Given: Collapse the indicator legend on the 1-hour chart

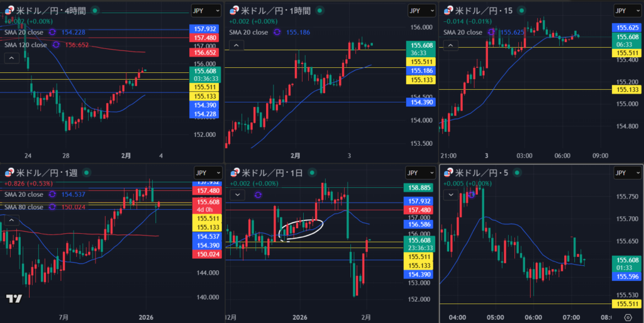Looking at the screenshot, I should click(x=236, y=45).
